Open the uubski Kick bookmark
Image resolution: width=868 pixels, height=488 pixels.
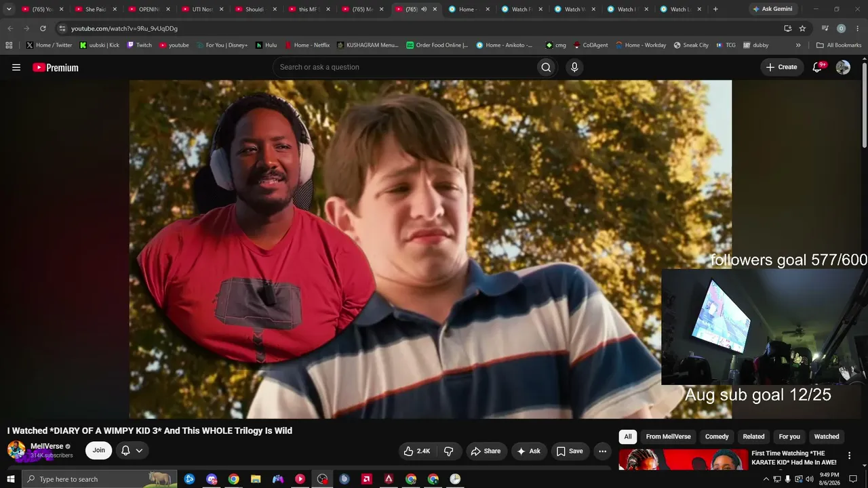click(x=99, y=45)
